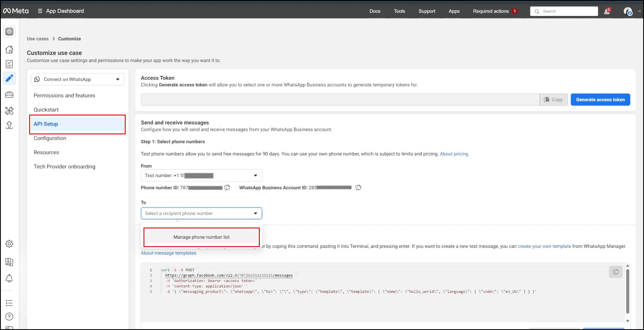Open the gear settings sidebar icon
Viewport: 644px width, 330px height.
tap(9, 244)
